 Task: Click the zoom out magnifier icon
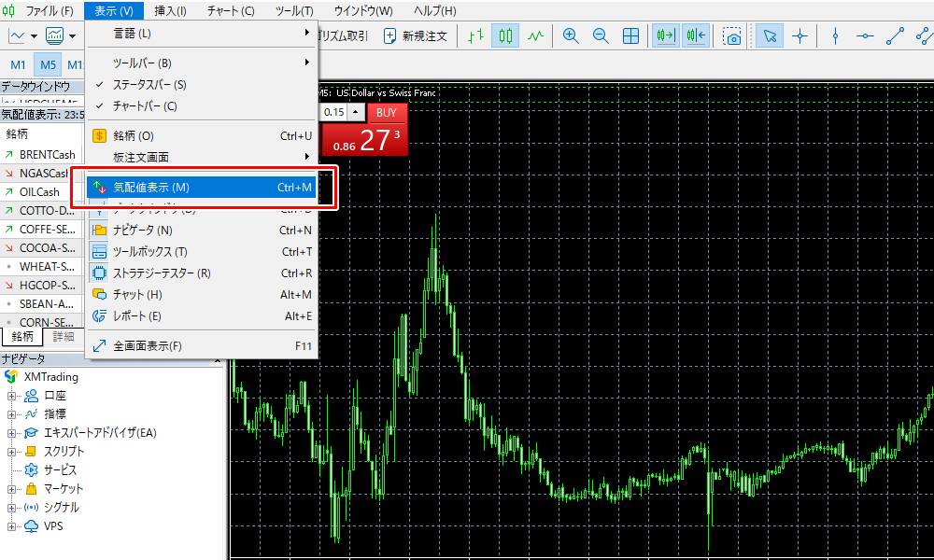tap(601, 36)
